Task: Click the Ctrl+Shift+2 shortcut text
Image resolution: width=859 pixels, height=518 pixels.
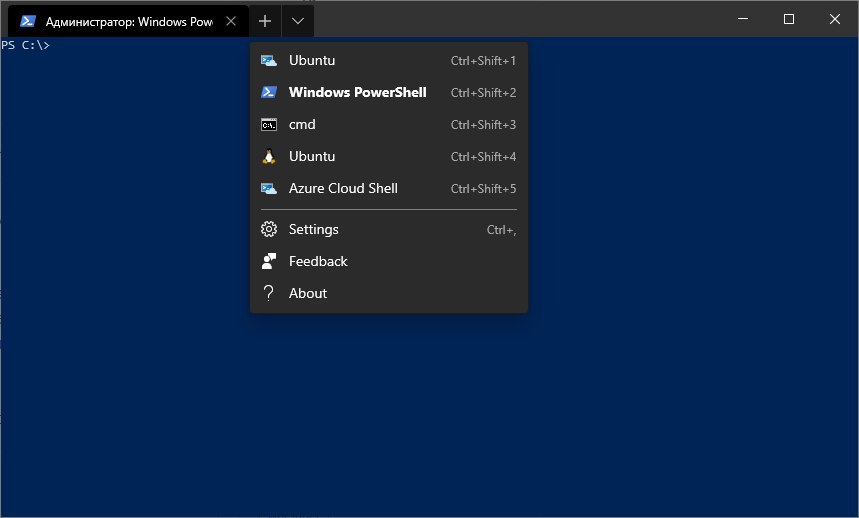Action: 483,93
